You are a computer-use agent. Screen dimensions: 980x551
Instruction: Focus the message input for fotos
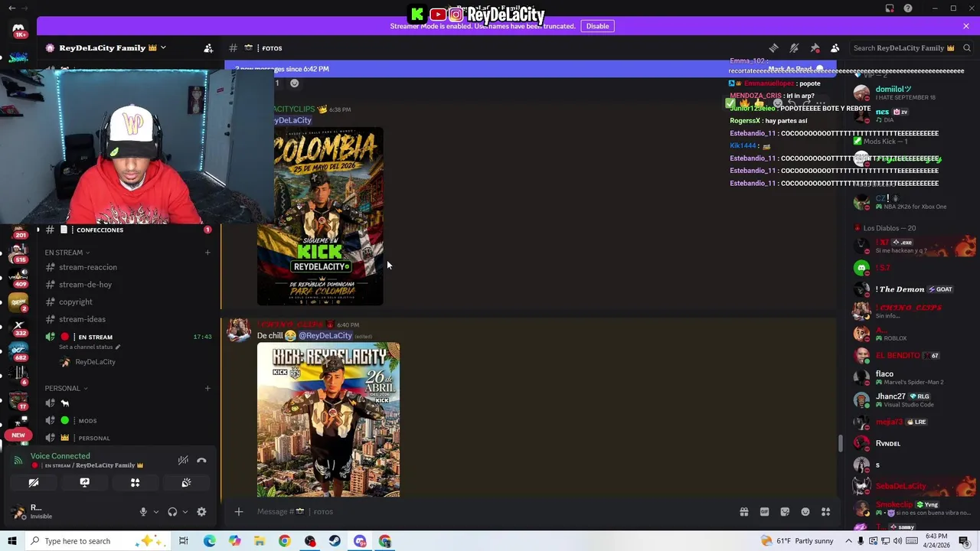coord(490,512)
